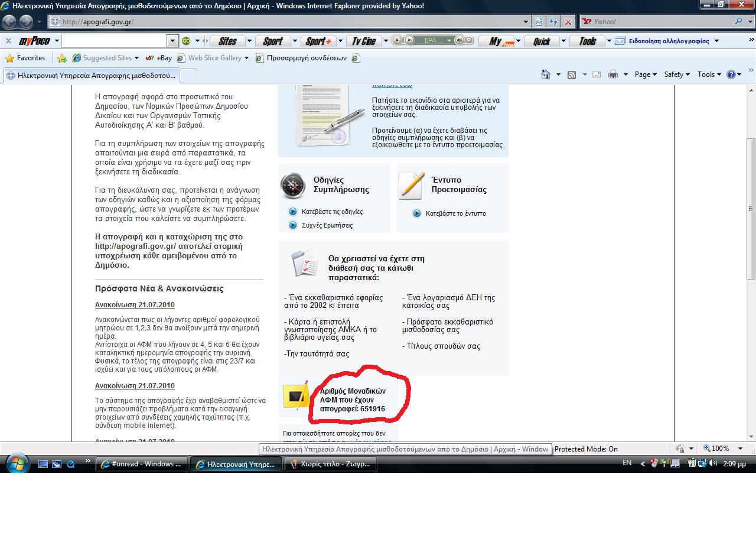Print the page with the printer icon
This screenshot has width=756, height=539.
tap(613, 74)
